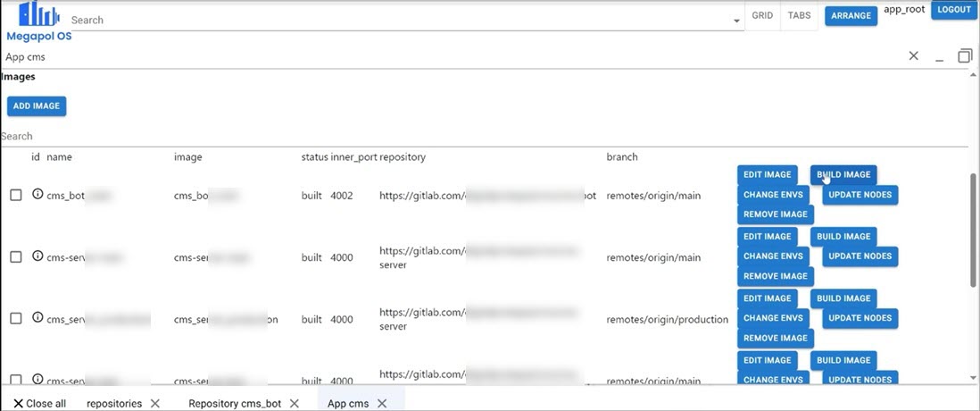Tick the checkbox for second cms-server row
The image size is (980, 411).
point(16,257)
